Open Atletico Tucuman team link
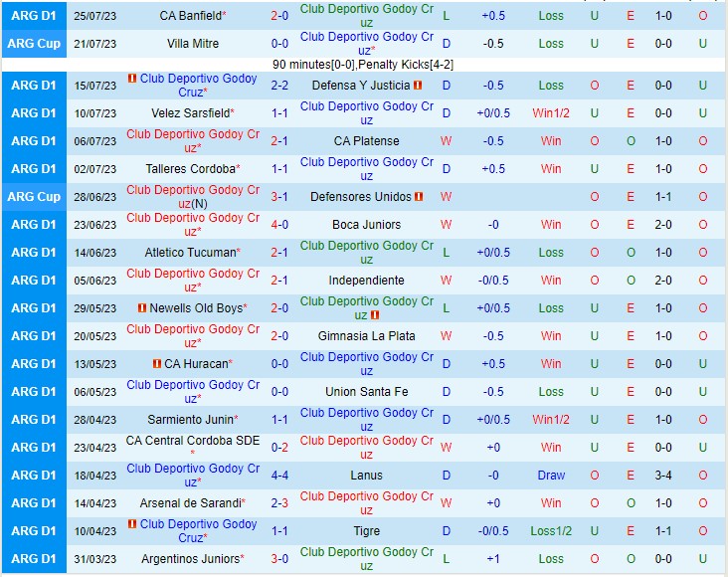Image resolution: width=728 pixels, height=577 pixels. (190, 253)
